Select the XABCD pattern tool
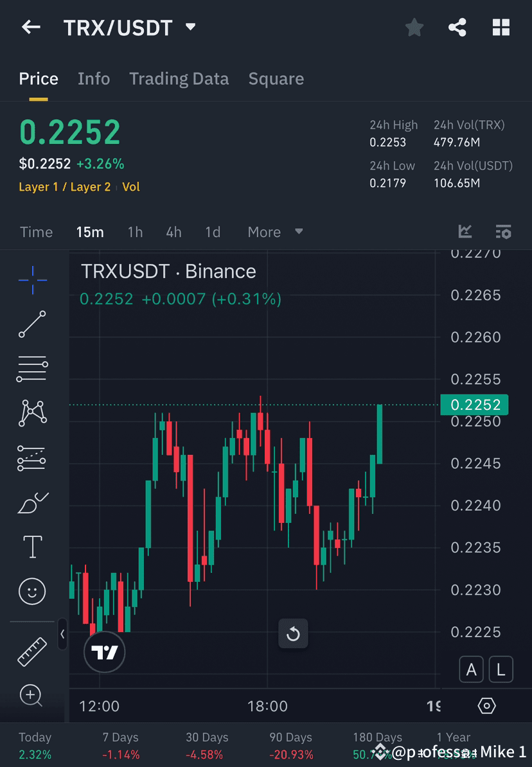532x767 pixels. pyautogui.click(x=32, y=413)
